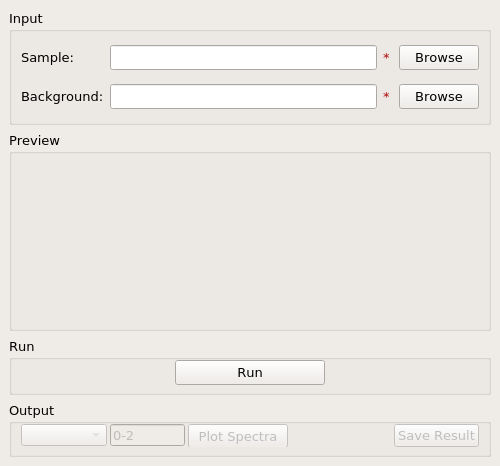Viewport: 500px width, 466px height.
Task: Browse for a Background file
Action: pos(439,97)
